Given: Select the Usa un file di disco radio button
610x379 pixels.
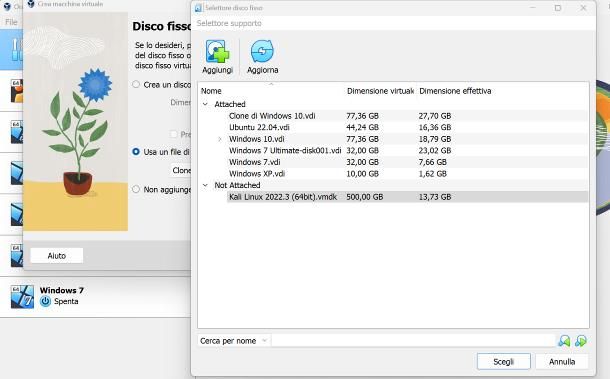Looking at the screenshot, I should click(x=136, y=152).
